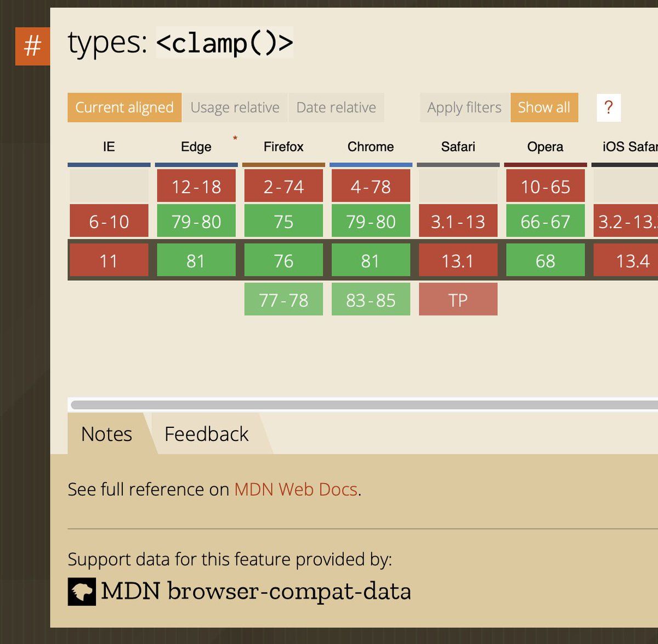Open the question mark help icon
The width and height of the screenshot is (658, 644).
pos(608,108)
